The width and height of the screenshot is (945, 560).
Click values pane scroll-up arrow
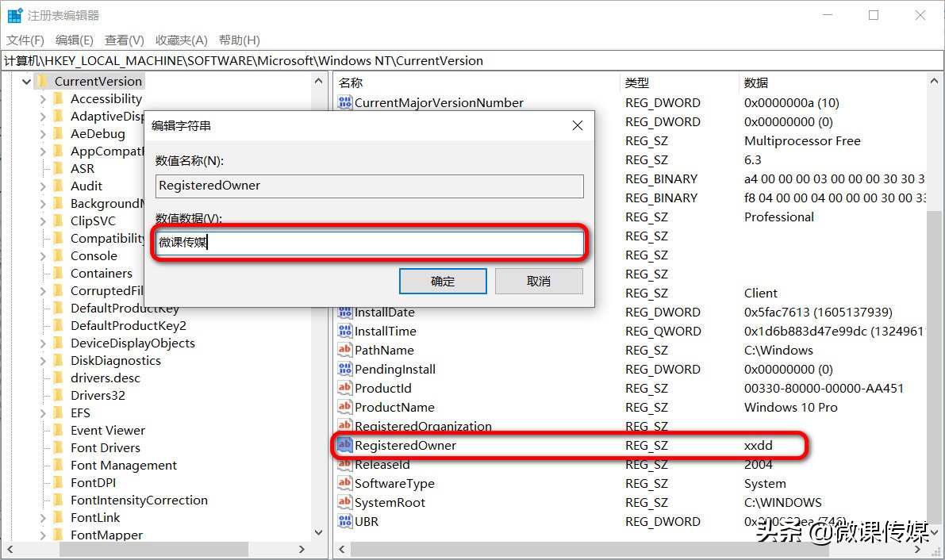coord(934,81)
